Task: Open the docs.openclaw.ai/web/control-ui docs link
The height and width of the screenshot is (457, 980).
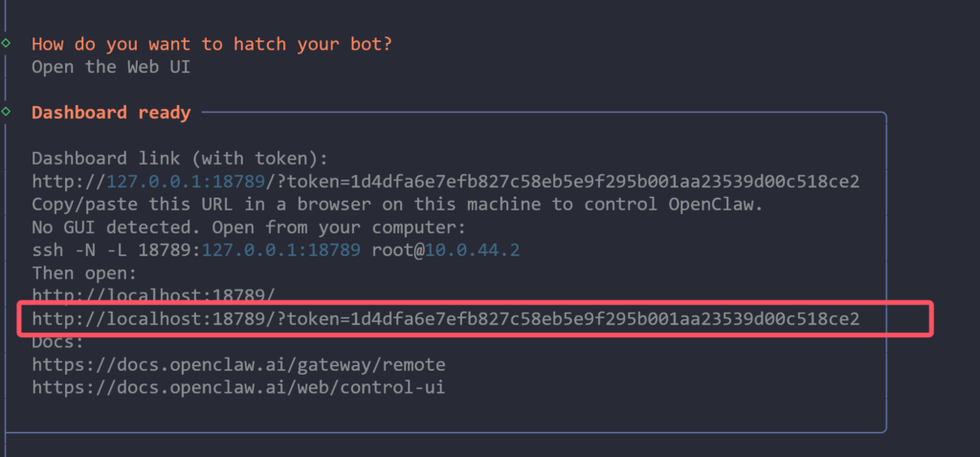Action: [x=238, y=387]
